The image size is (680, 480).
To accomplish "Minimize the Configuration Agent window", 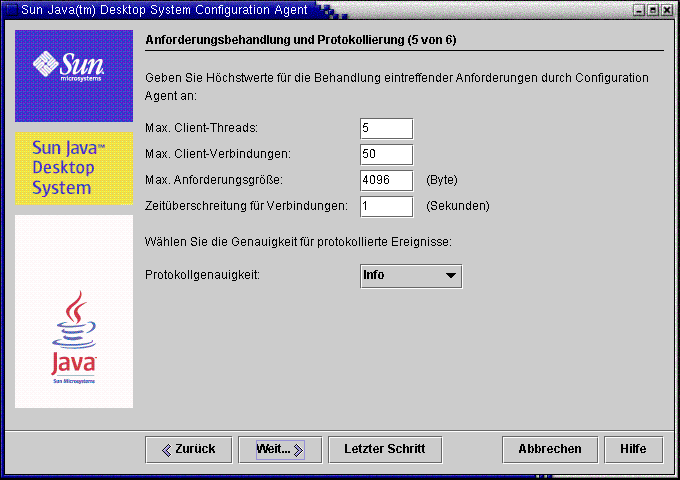I will pos(638,10).
